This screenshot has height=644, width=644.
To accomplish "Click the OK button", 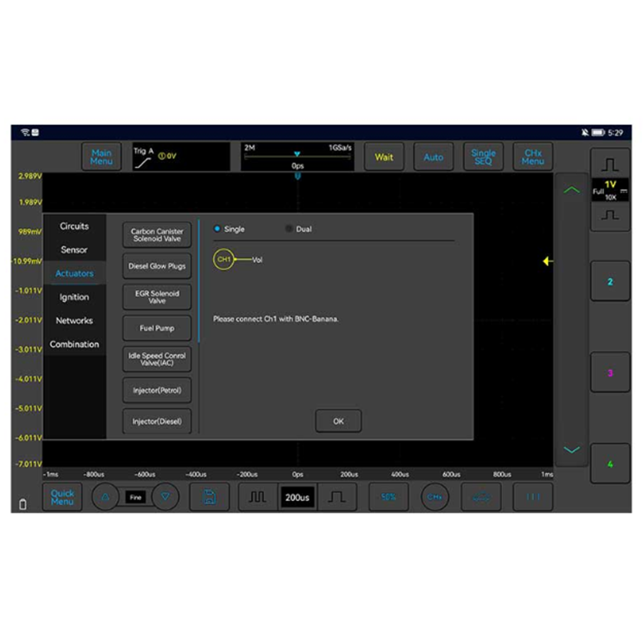I will pyautogui.click(x=338, y=421).
